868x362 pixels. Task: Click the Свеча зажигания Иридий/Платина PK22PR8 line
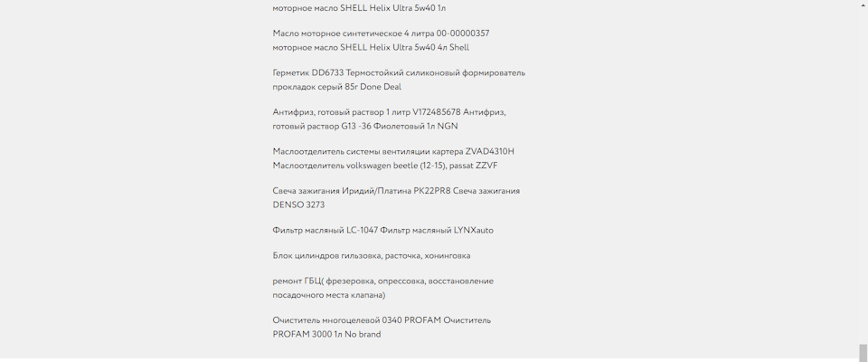[396, 191]
